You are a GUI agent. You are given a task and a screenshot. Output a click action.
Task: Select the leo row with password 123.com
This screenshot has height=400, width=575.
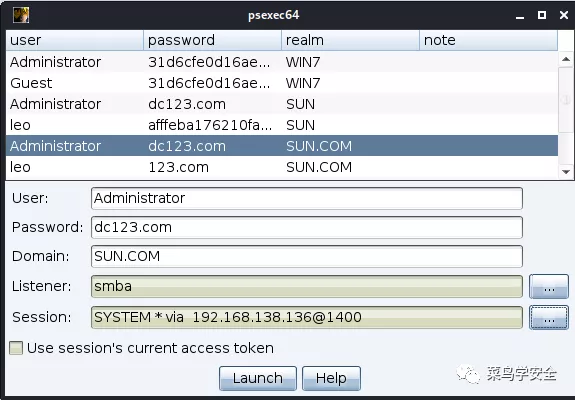[282, 167]
